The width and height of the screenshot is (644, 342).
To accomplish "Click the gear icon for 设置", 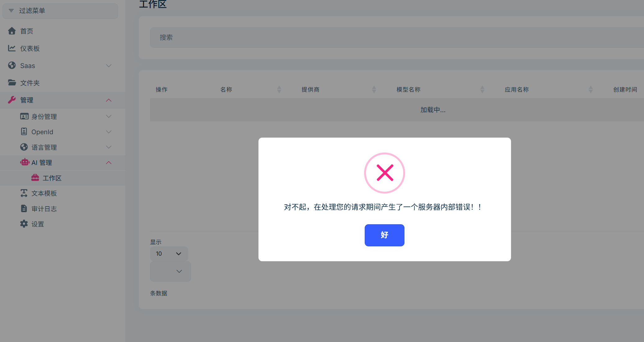I will (x=24, y=224).
